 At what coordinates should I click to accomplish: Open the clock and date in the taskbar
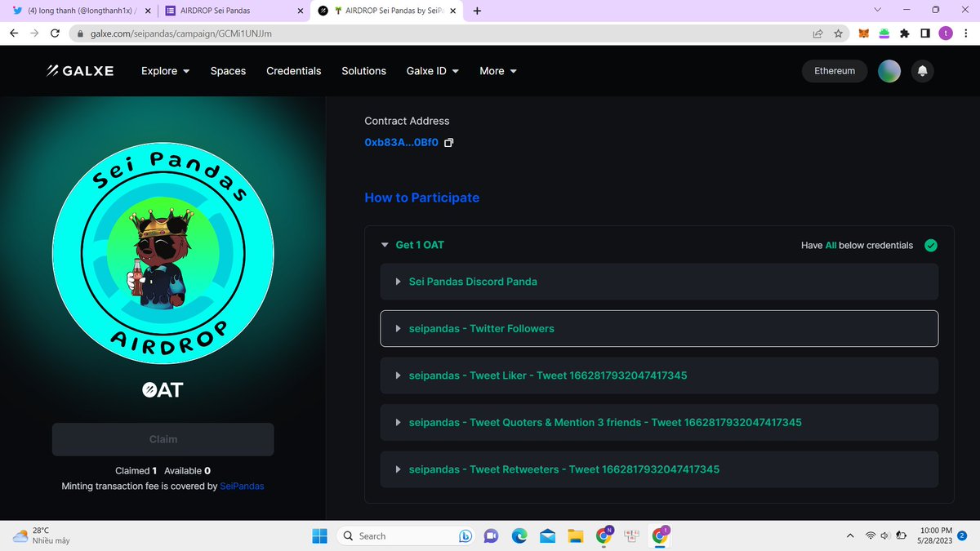[x=935, y=535]
